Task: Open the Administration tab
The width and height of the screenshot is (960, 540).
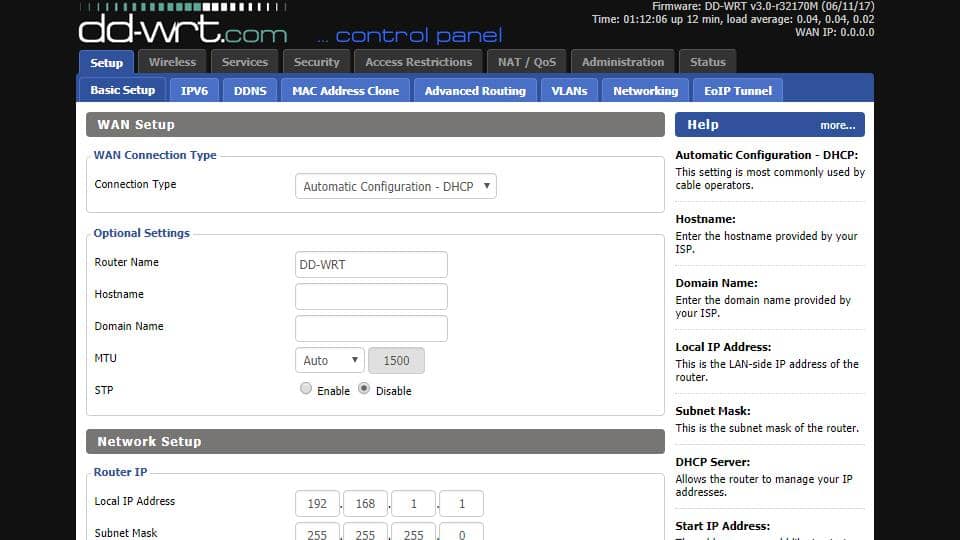Action: tap(623, 62)
